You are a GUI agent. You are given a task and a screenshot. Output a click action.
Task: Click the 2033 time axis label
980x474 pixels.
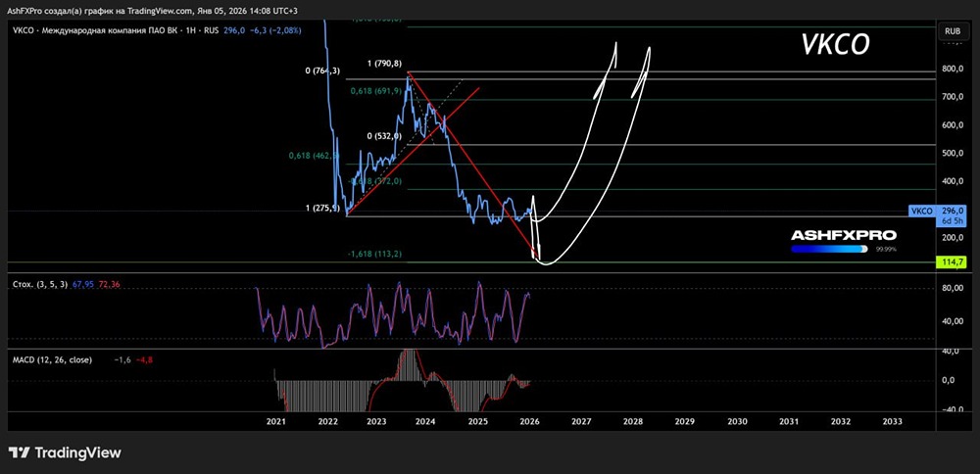(x=892, y=421)
